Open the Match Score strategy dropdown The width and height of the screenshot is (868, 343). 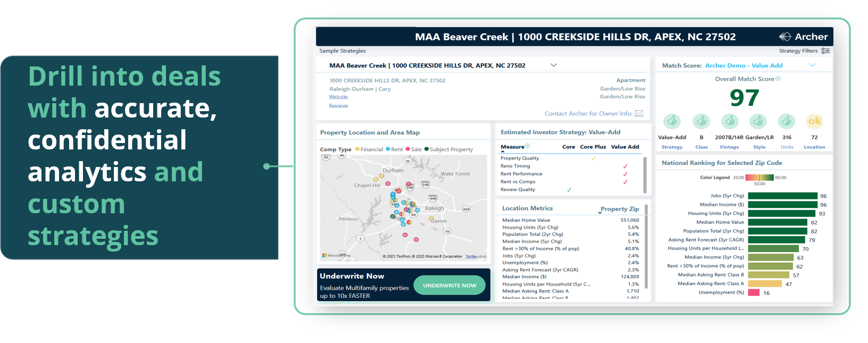[812, 65]
